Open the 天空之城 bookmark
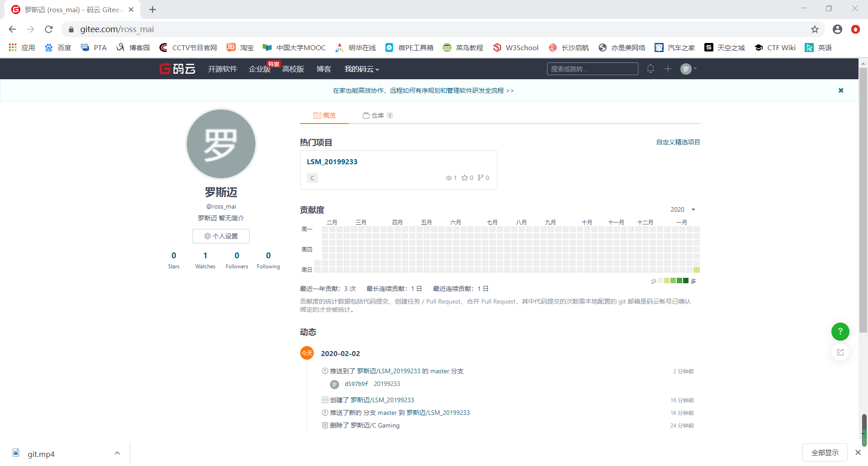This screenshot has height=466, width=868. (x=725, y=48)
